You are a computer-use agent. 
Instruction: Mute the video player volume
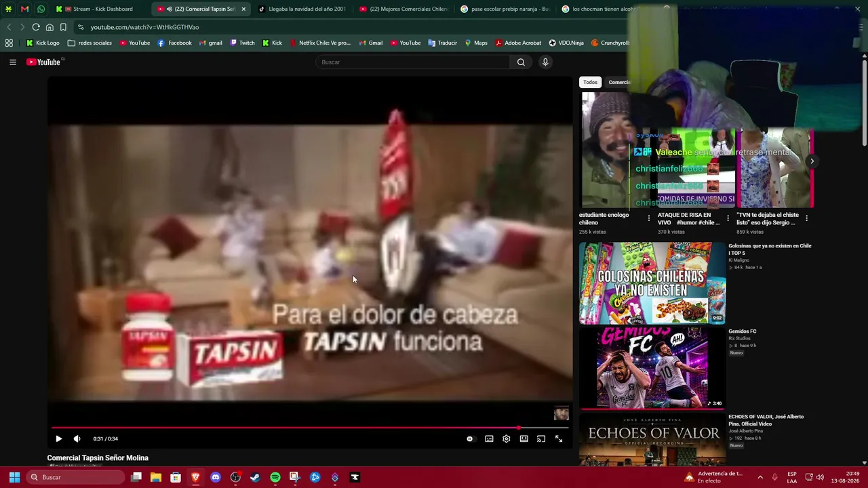tap(77, 439)
